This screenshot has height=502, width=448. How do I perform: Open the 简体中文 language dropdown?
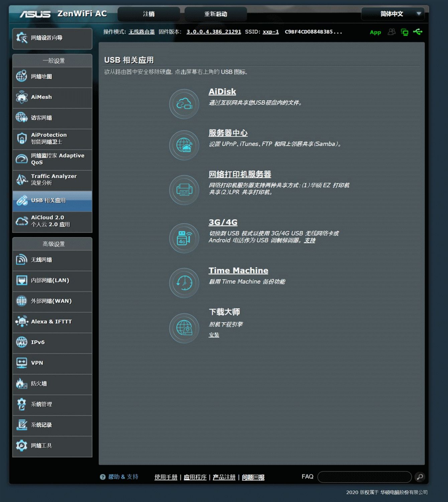pos(393,14)
